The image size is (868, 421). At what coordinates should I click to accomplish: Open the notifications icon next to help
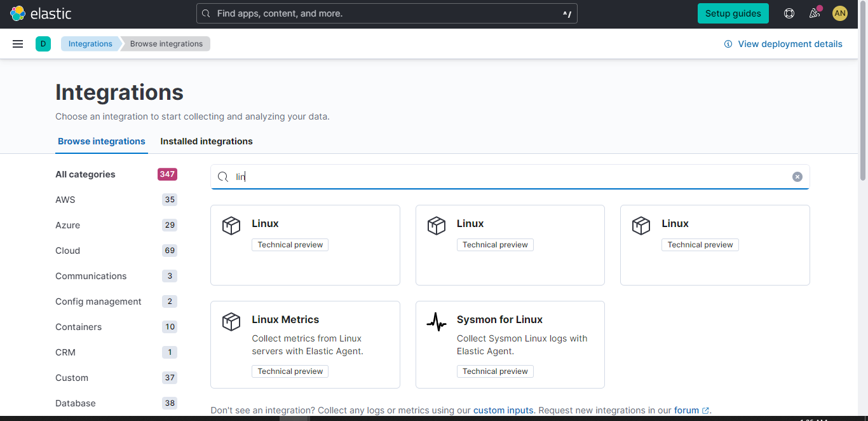[814, 13]
